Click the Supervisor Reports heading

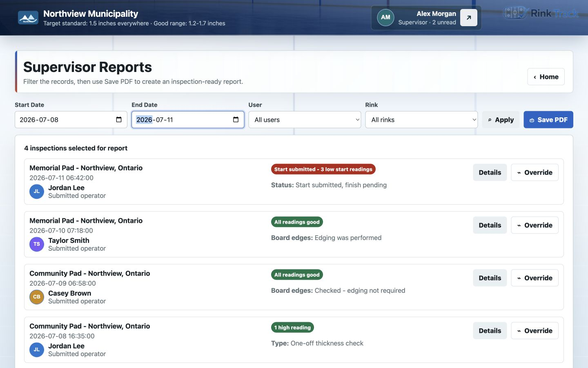tap(87, 67)
